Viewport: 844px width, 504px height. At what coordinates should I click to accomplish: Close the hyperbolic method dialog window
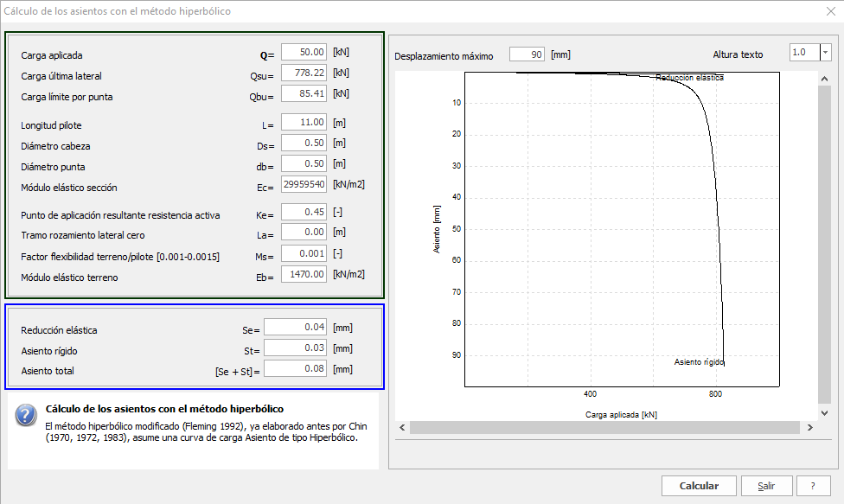click(830, 11)
